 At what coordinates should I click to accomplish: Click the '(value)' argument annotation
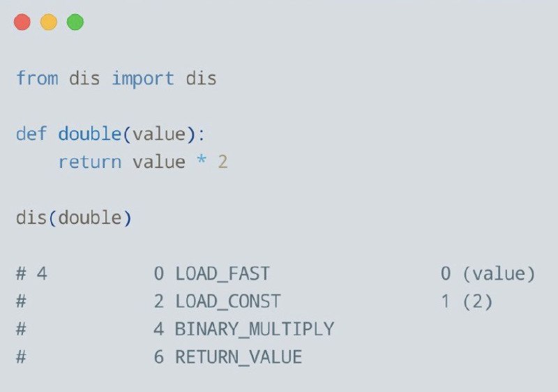[499, 274]
